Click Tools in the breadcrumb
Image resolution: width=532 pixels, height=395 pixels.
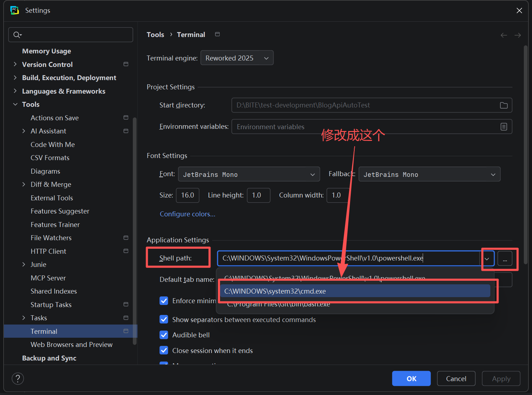pyautogui.click(x=155, y=35)
